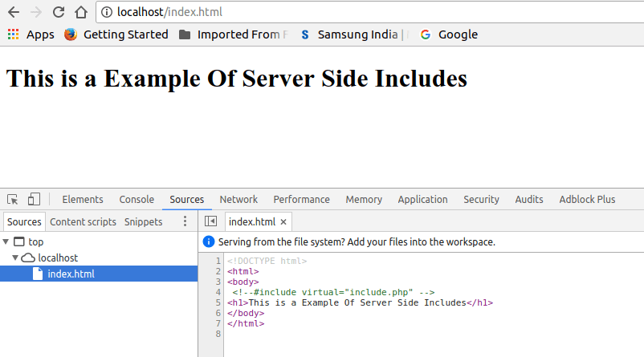
Task: Click line number 5 in the gutter
Action: tap(218, 302)
